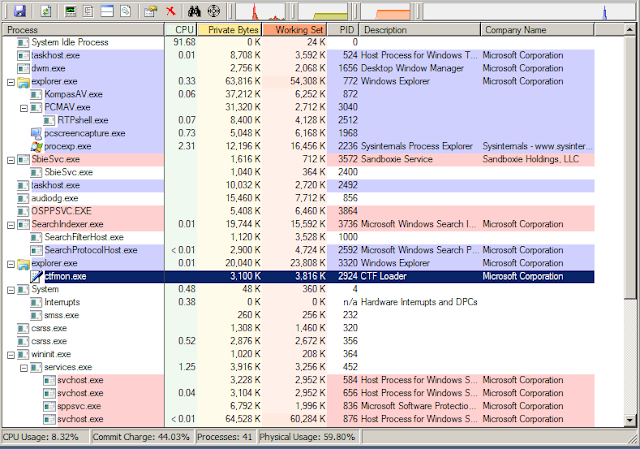Sort by the Description column header

click(420, 30)
